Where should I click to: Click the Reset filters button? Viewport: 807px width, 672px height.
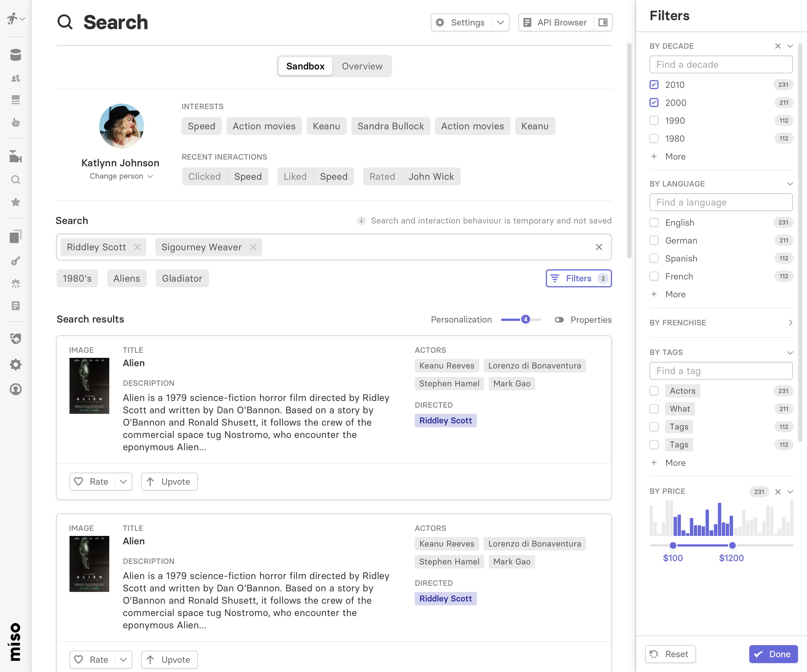pyautogui.click(x=670, y=654)
